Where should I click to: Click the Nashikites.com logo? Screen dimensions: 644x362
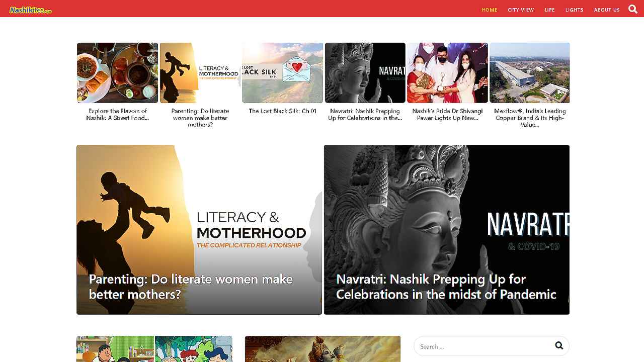[x=31, y=10]
